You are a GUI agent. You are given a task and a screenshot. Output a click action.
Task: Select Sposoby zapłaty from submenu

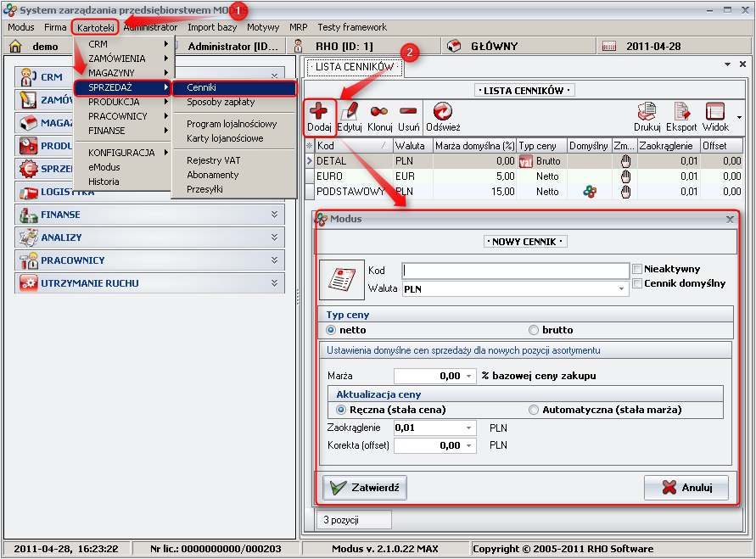point(220,102)
